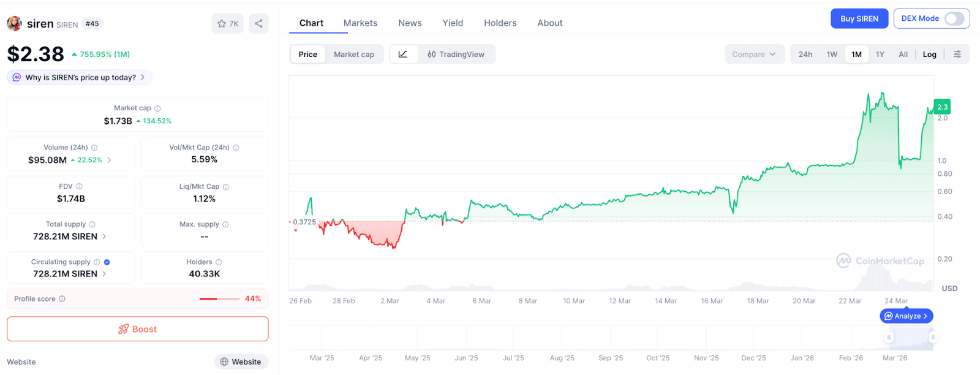Click Volume (24h) info icon
The image size is (980, 375).
[x=94, y=148]
